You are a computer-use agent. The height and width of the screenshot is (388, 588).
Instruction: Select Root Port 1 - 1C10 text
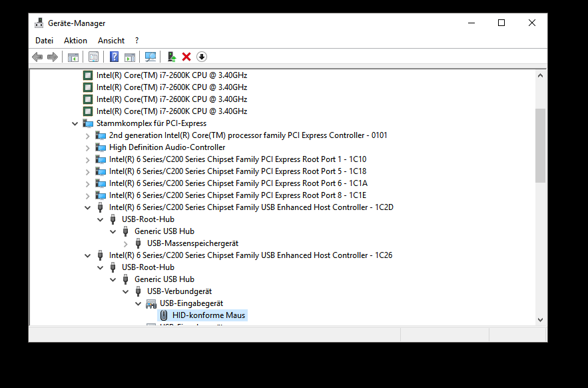click(x=238, y=159)
